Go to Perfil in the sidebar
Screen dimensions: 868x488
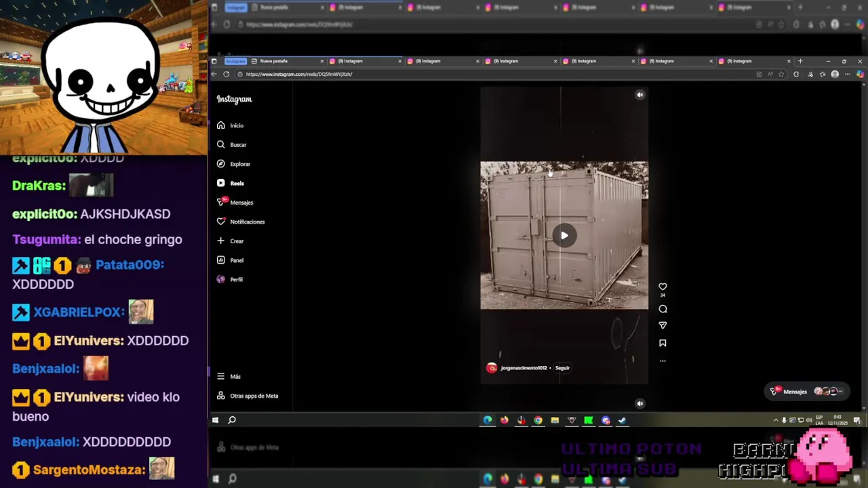(x=229, y=279)
